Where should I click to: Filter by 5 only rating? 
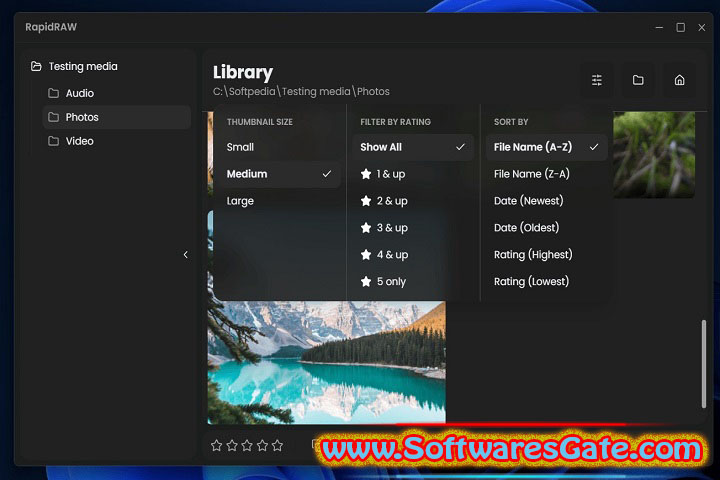413,282
